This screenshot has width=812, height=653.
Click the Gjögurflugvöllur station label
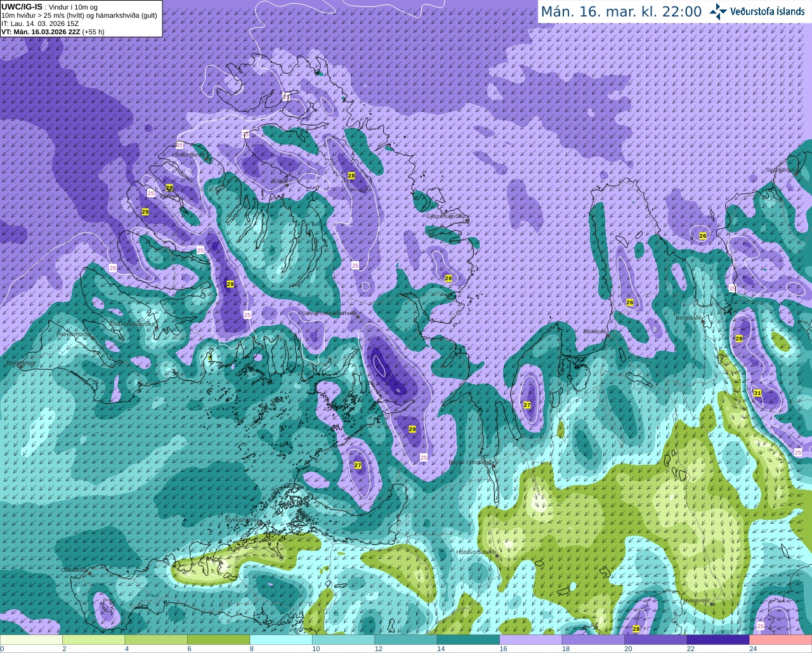pyautogui.click(x=447, y=216)
